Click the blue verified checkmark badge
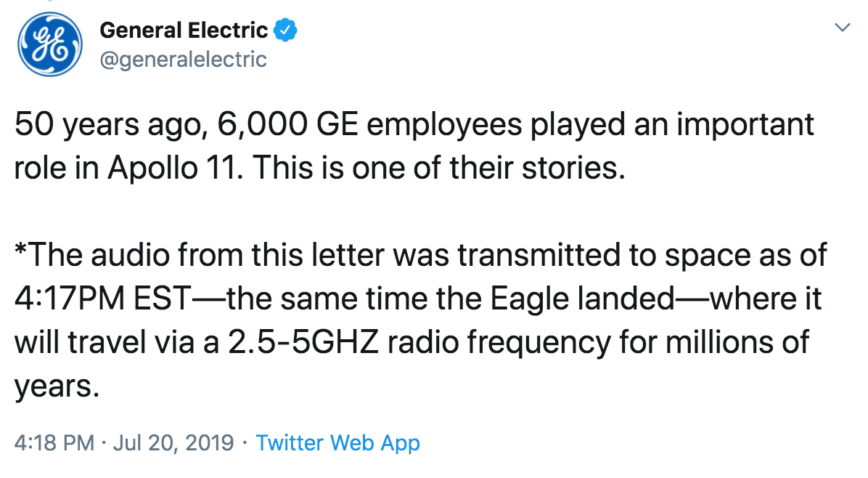 coord(286,30)
